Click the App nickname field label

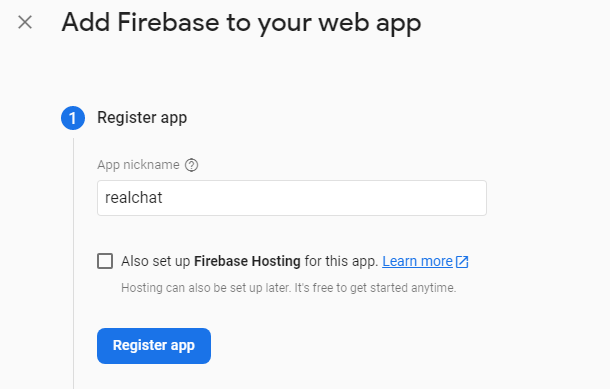click(138, 165)
